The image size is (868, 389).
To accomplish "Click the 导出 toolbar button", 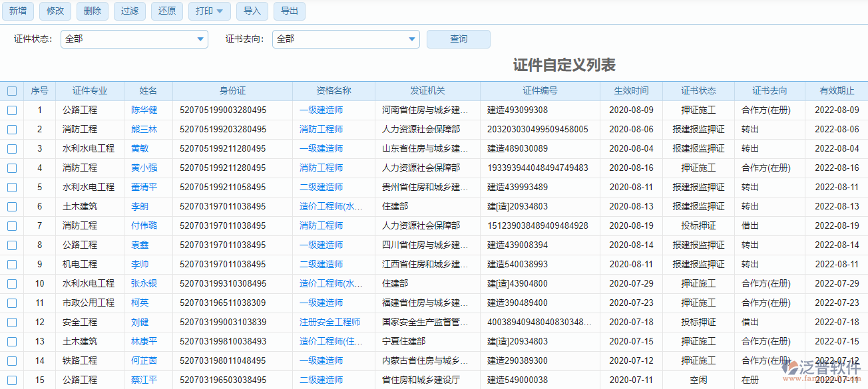I will coord(290,11).
